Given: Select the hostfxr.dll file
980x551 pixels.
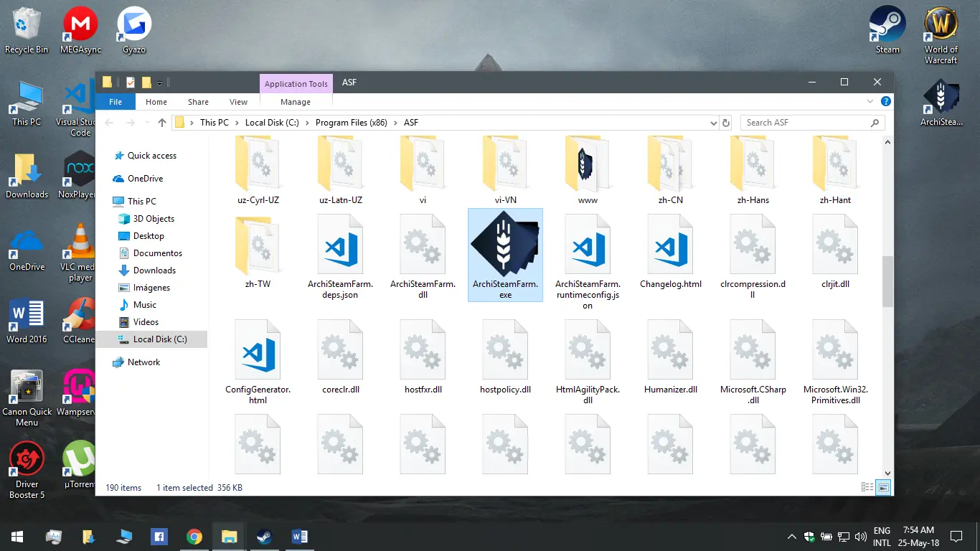Looking at the screenshot, I should [x=423, y=357].
